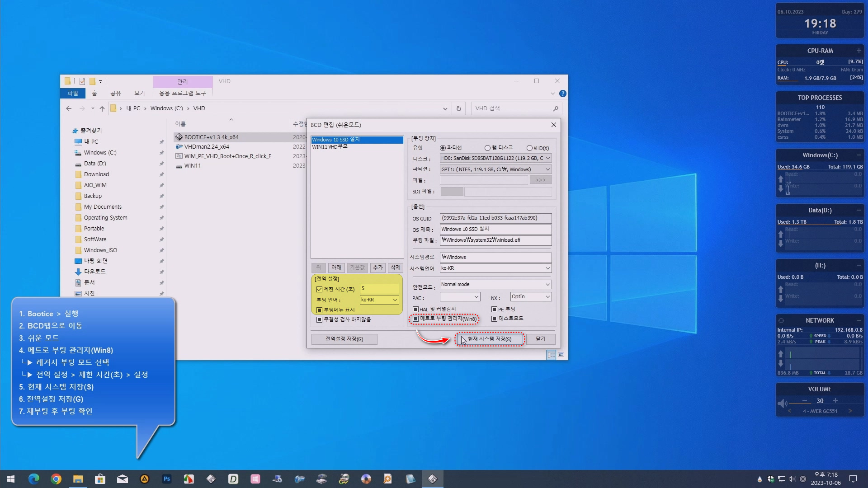Click taskbar volume speaker icon

point(792,479)
